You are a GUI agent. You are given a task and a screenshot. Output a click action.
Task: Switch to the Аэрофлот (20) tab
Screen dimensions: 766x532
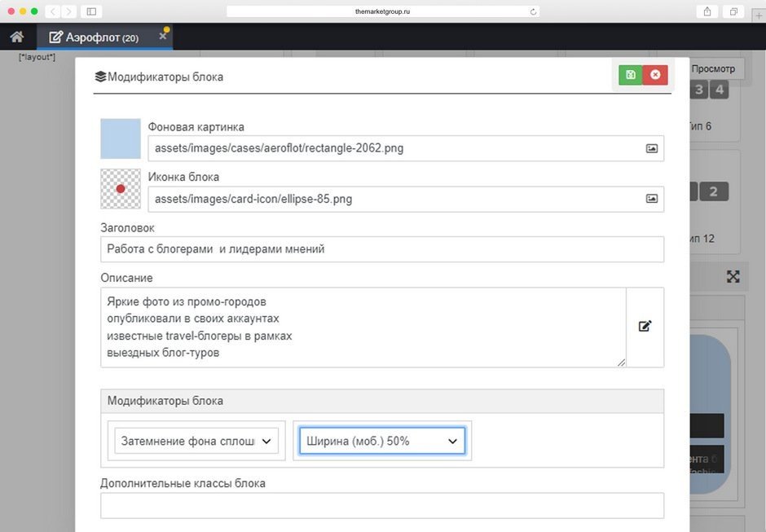[x=94, y=37]
